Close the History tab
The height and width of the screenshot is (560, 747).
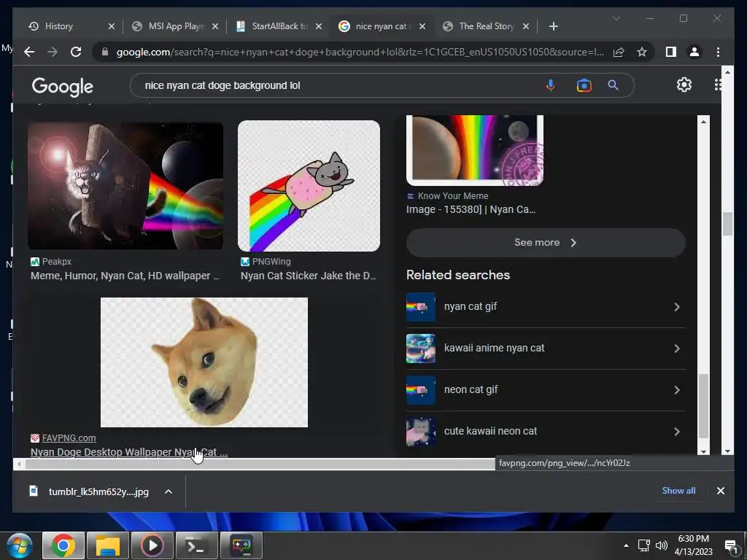[112, 26]
